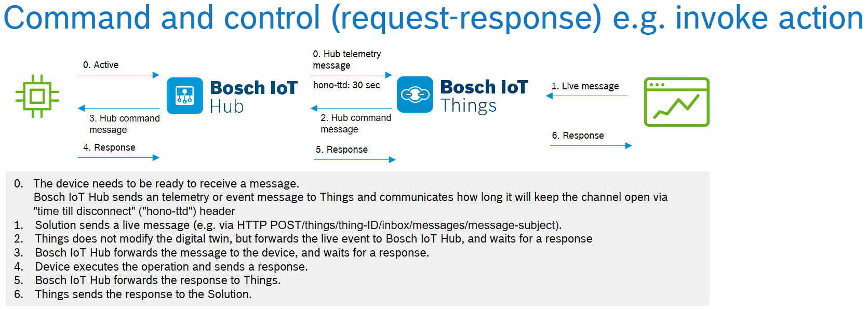The width and height of the screenshot is (868, 309).
Task: Click the slide title 'Command and control'
Action: click(x=162, y=17)
